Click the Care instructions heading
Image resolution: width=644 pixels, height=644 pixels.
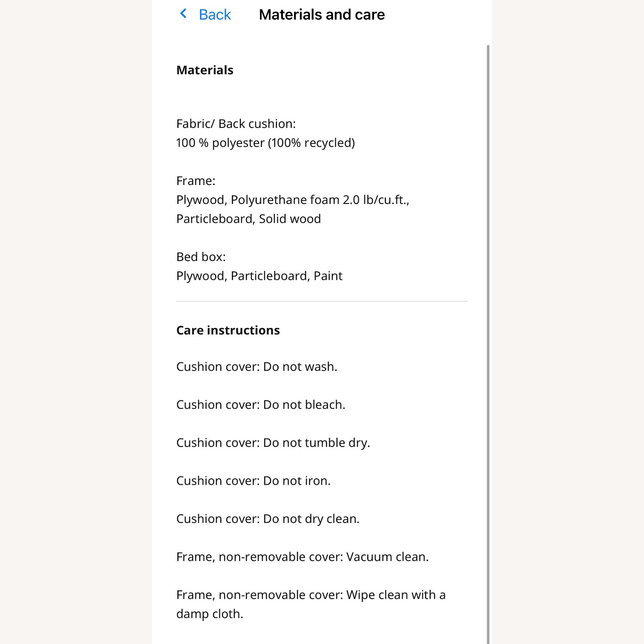click(x=228, y=330)
